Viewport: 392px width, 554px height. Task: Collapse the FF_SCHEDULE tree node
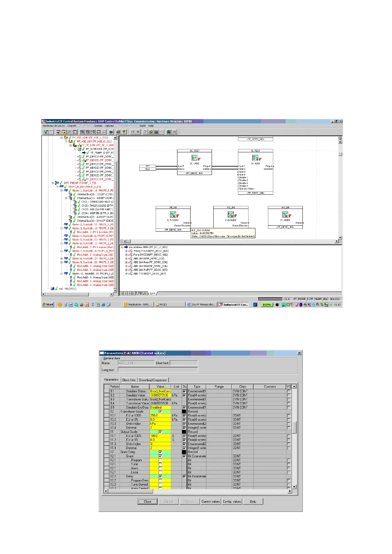pos(75,149)
